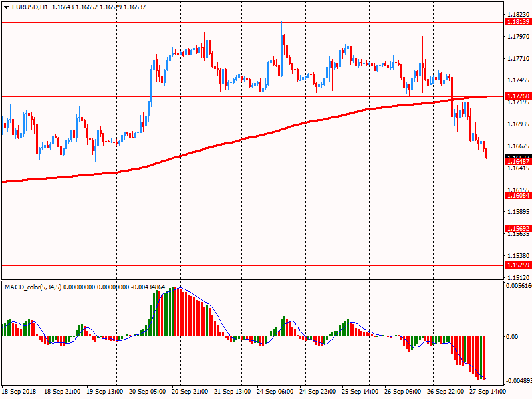Image resolution: width=532 pixels, height=399 pixels.
Task: Select the red 1.15692 price label
Action: 517,228
